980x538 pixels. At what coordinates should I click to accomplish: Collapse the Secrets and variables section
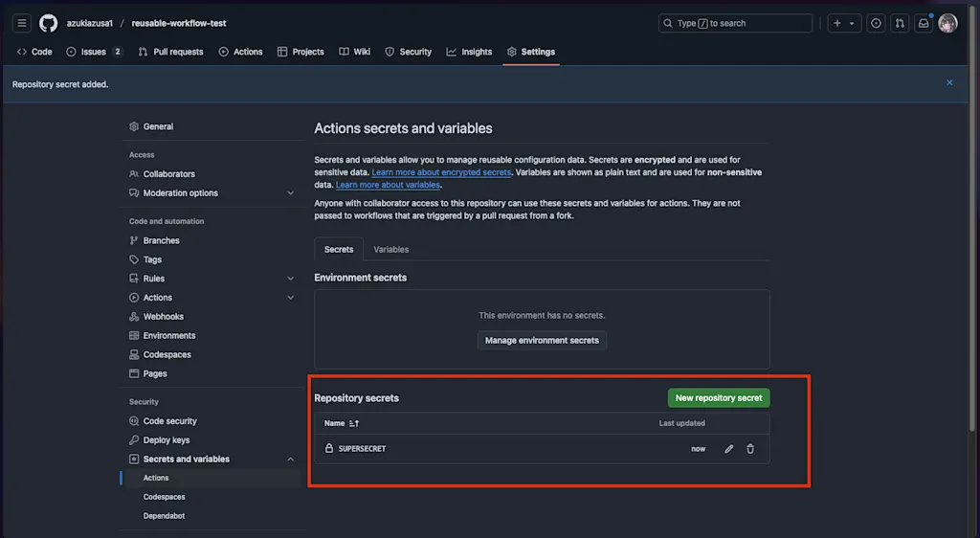(291, 460)
